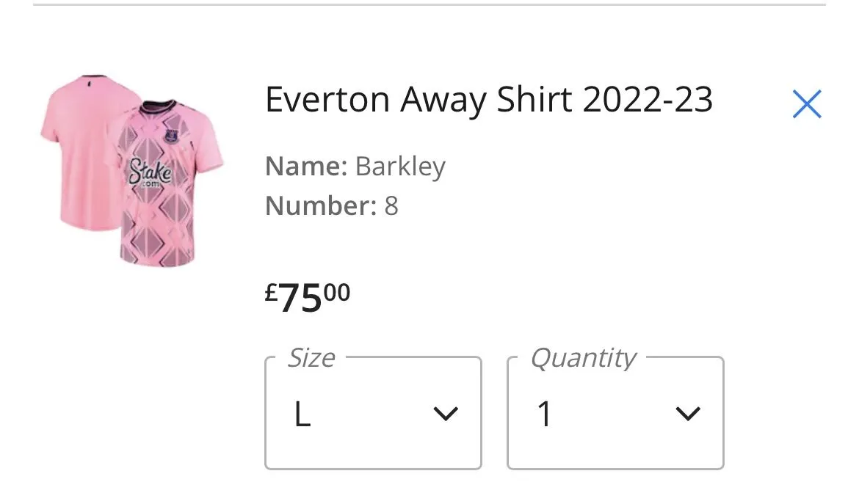Open the Everton Away Shirt 2022-23 title

point(488,100)
